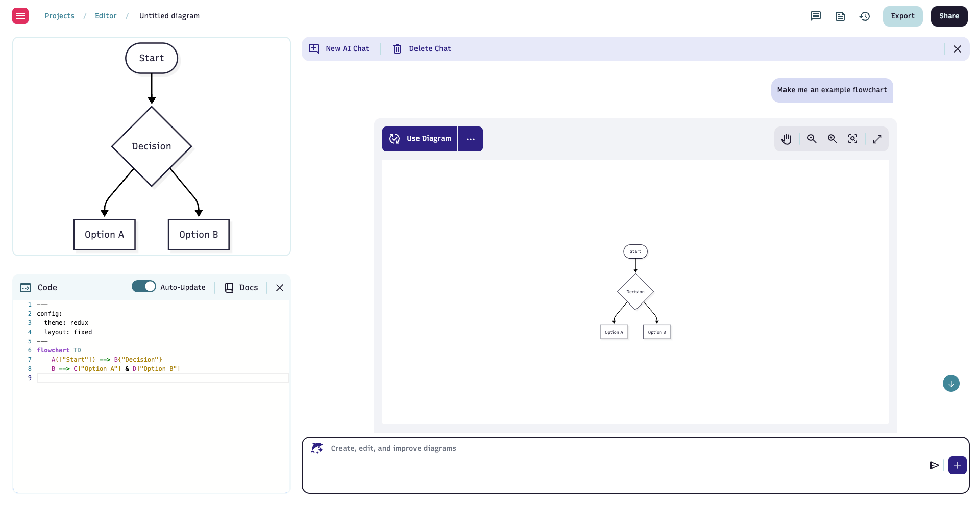Toggle the Auto-Update switch
980x506 pixels.
[x=144, y=287]
